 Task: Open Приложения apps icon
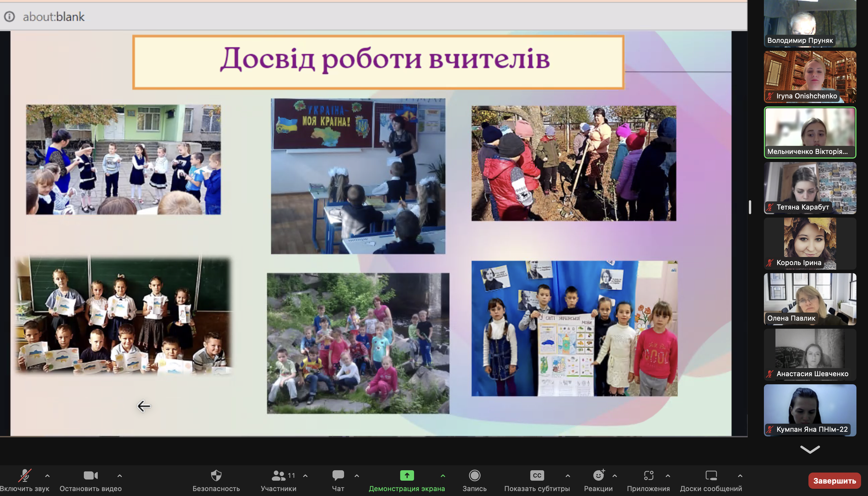click(x=649, y=475)
